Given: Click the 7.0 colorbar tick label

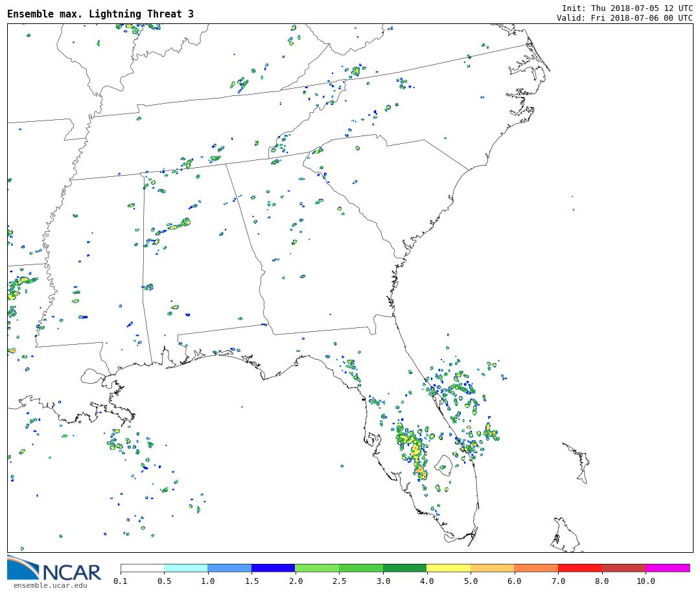Looking at the screenshot, I should tap(558, 581).
